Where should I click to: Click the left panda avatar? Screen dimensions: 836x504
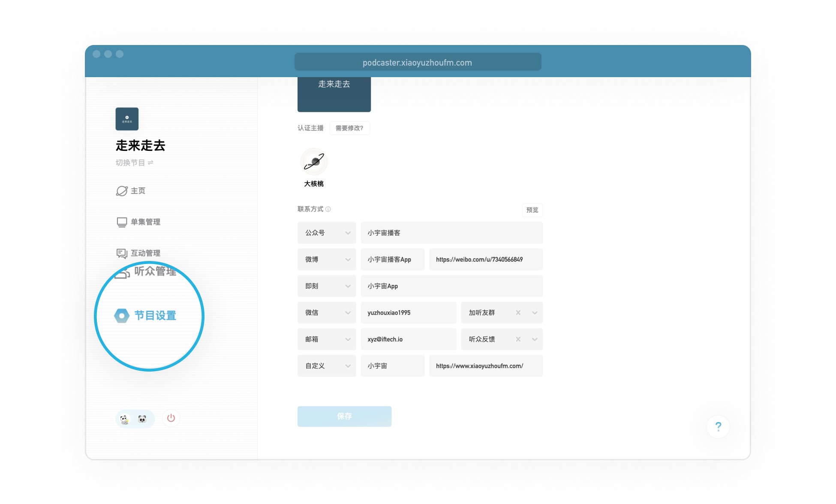tap(125, 419)
